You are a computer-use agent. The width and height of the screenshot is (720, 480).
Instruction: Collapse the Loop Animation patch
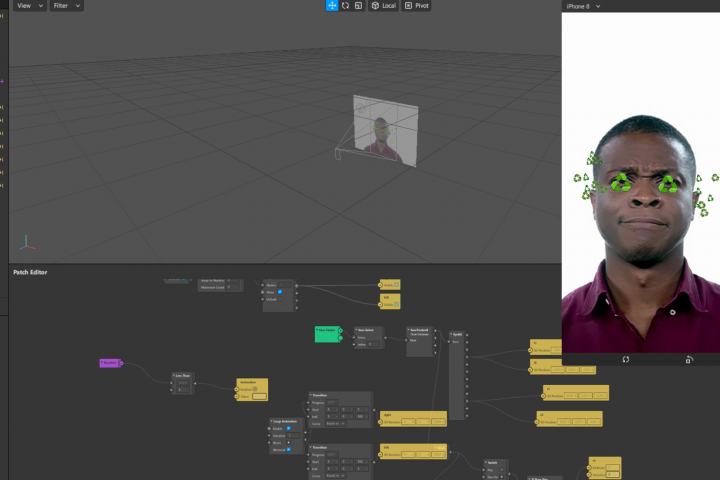coord(271,421)
